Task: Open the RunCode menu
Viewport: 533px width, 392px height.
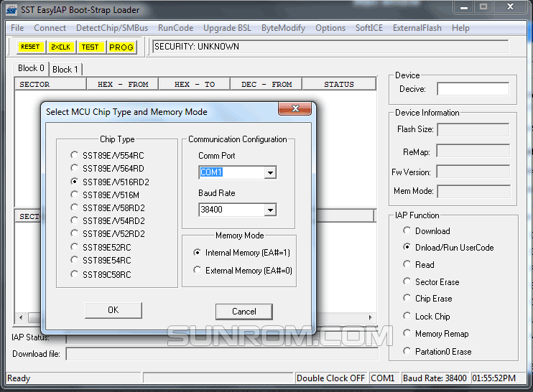Action: pos(175,28)
